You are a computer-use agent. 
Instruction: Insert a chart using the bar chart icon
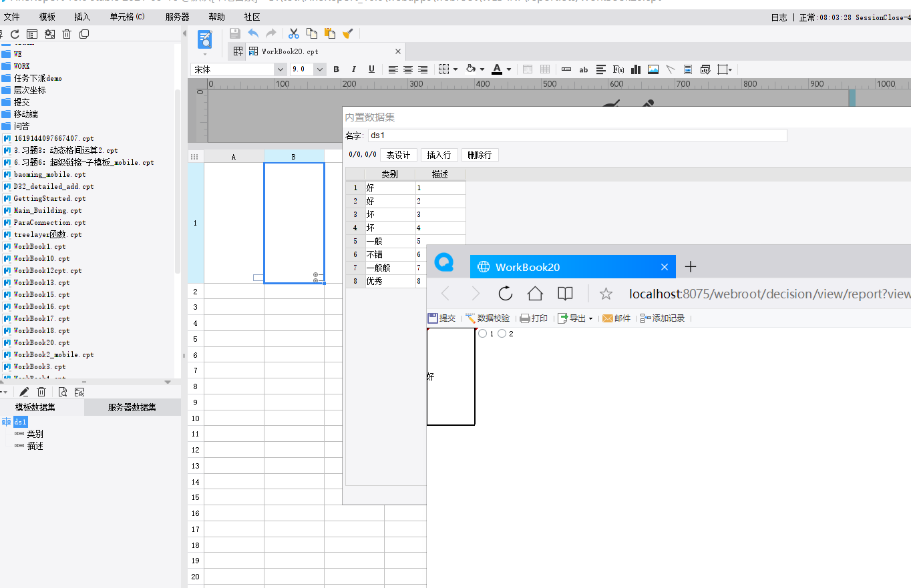click(636, 69)
